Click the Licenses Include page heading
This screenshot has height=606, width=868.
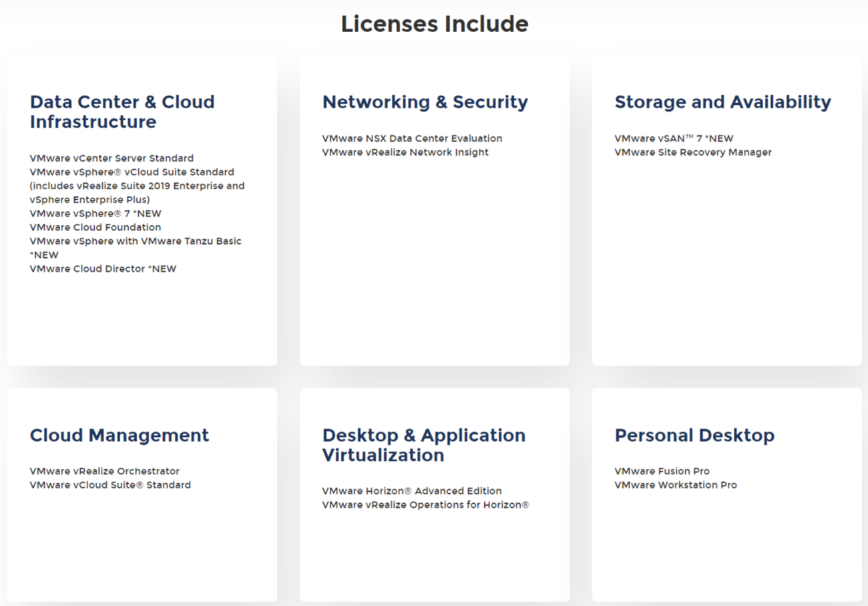434,24
